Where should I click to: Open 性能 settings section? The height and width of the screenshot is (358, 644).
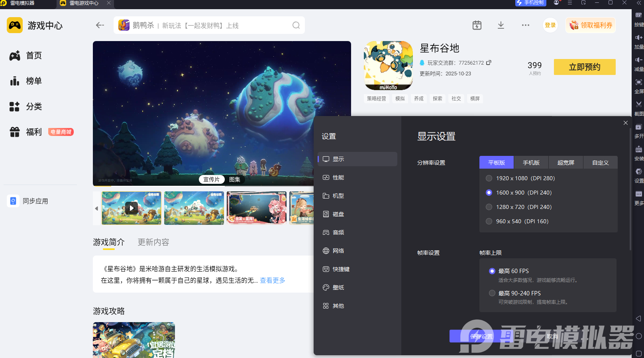tap(357, 177)
